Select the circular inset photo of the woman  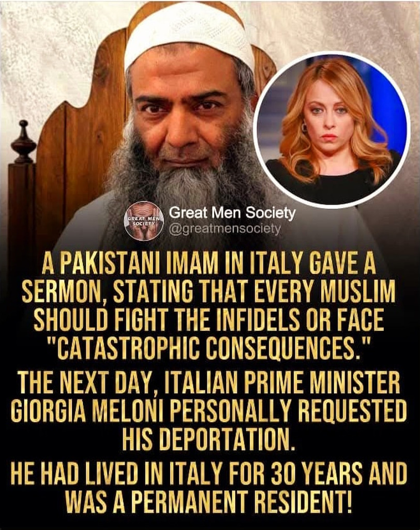coord(332,130)
